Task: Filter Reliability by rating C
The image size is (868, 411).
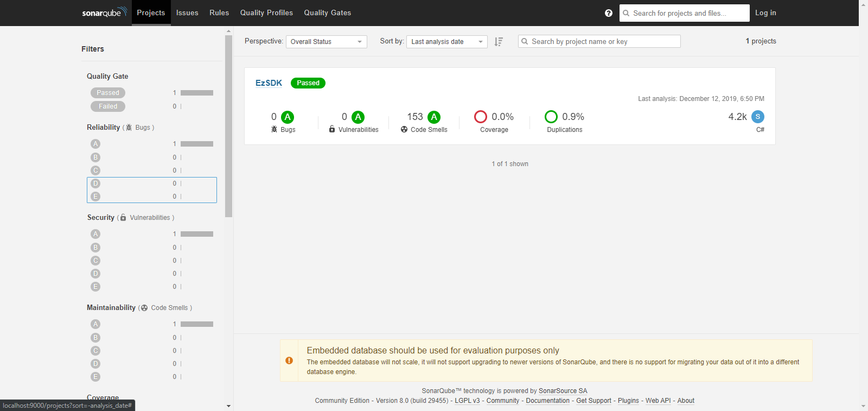Action: coord(152,170)
